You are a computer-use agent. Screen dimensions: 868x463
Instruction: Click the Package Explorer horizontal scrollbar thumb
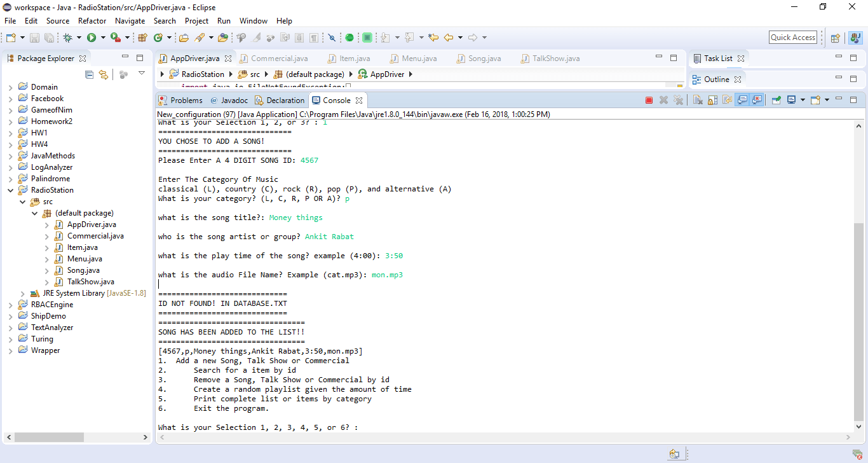click(x=49, y=438)
